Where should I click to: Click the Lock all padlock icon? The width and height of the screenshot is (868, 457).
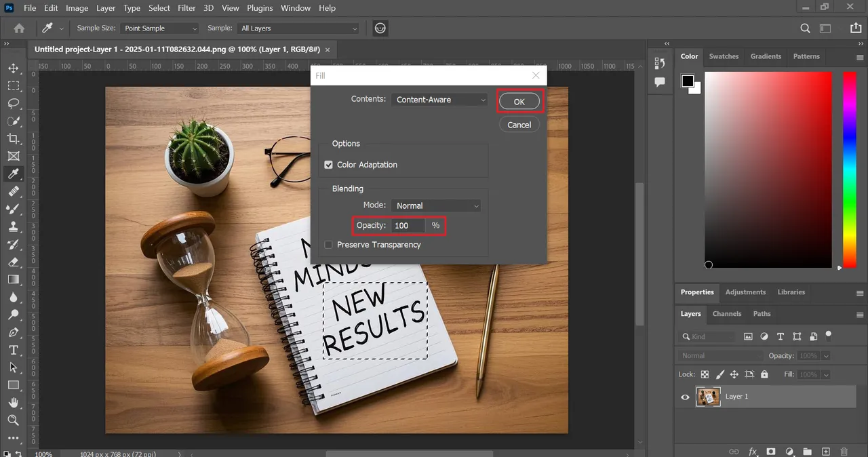[764, 374]
